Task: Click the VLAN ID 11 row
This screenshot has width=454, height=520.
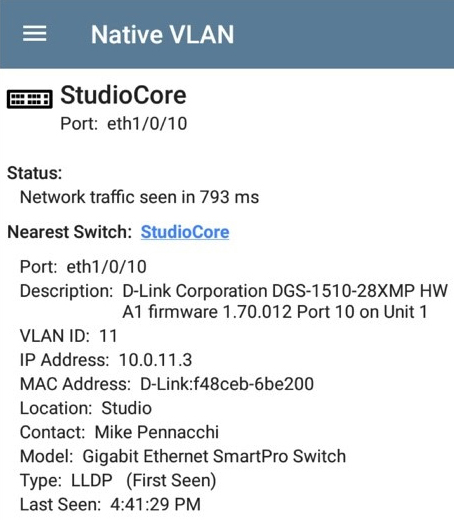Action: [69, 336]
